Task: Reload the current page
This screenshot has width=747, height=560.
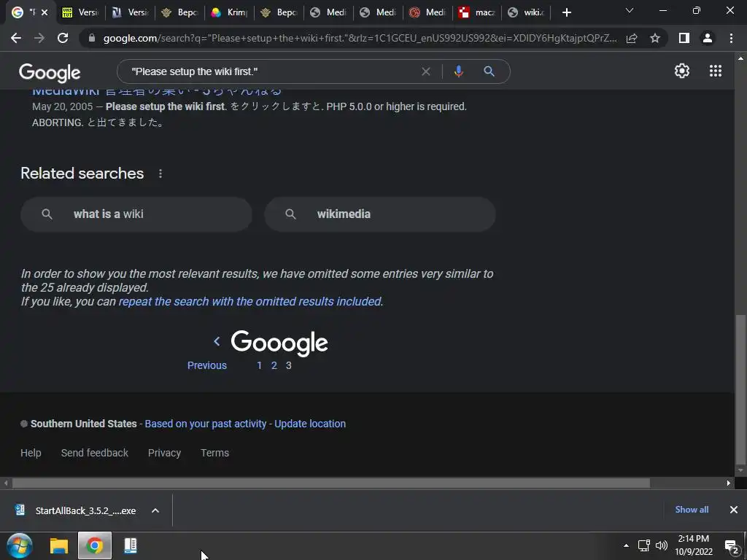Action: tap(63, 38)
